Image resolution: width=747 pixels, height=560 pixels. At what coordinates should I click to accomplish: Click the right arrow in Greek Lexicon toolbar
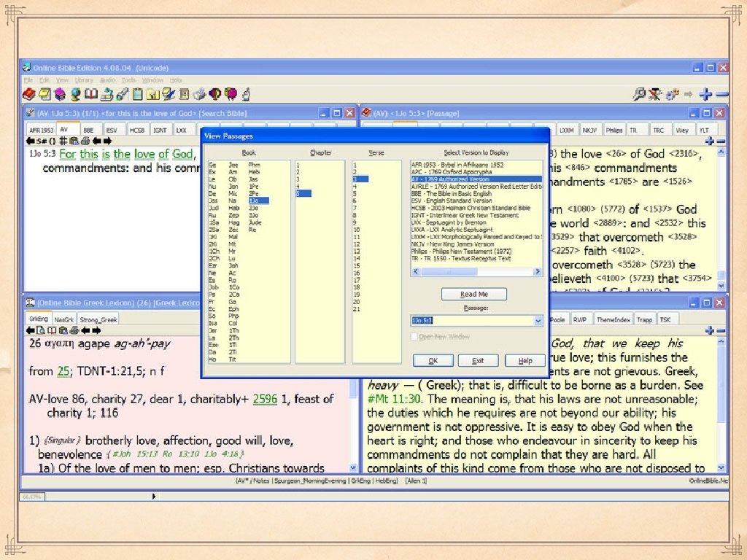pyautogui.click(x=97, y=330)
